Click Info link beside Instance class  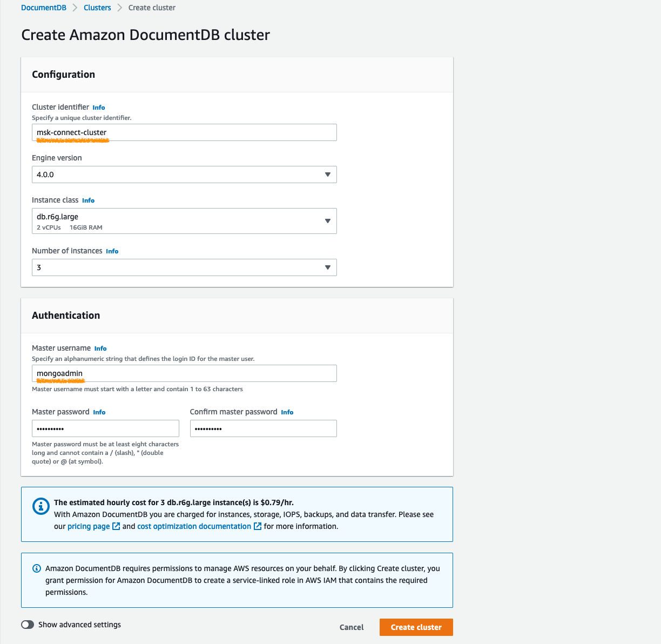click(x=89, y=200)
